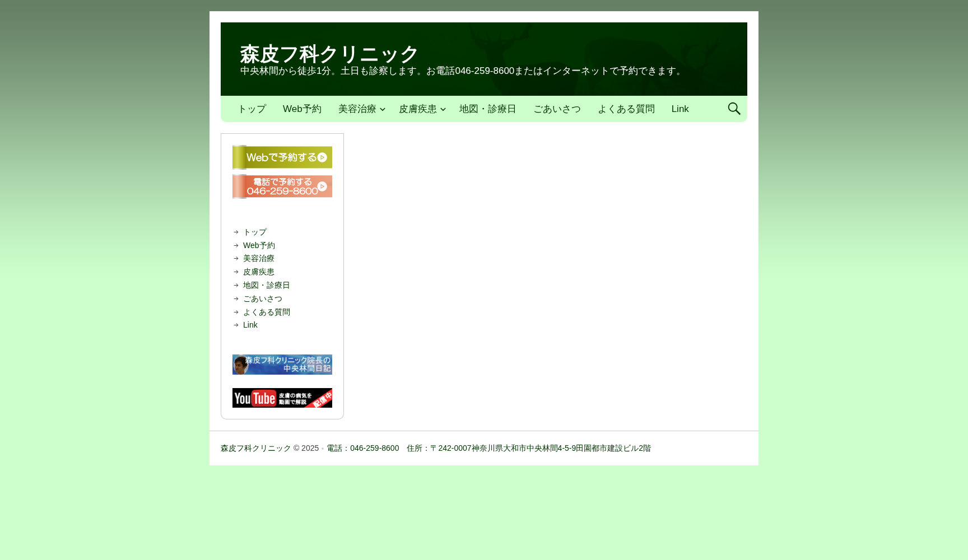This screenshot has height=560, width=968.
Task: Click the arrow beside sidebar Link entry
Action: [236, 325]
